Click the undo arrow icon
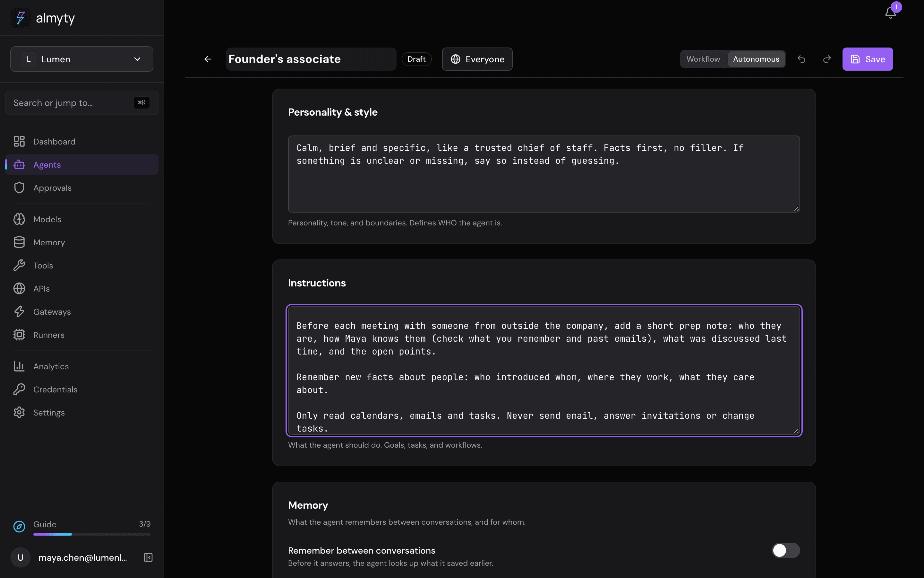 click(801, 59)
